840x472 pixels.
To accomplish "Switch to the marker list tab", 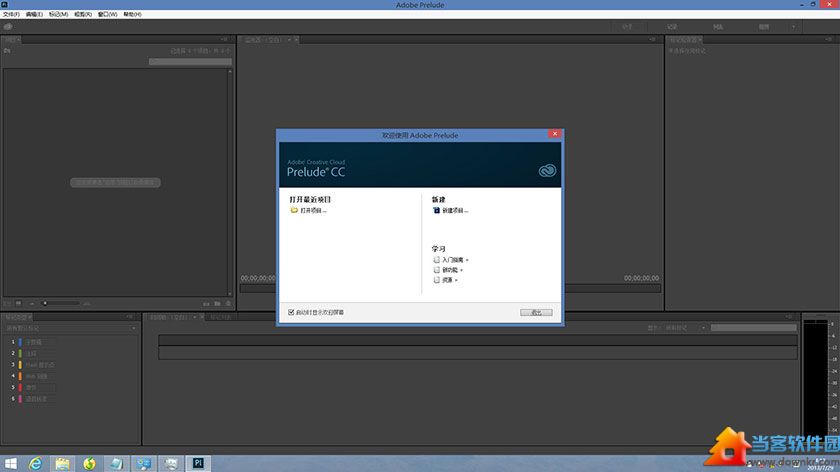I will coord(220,317).
